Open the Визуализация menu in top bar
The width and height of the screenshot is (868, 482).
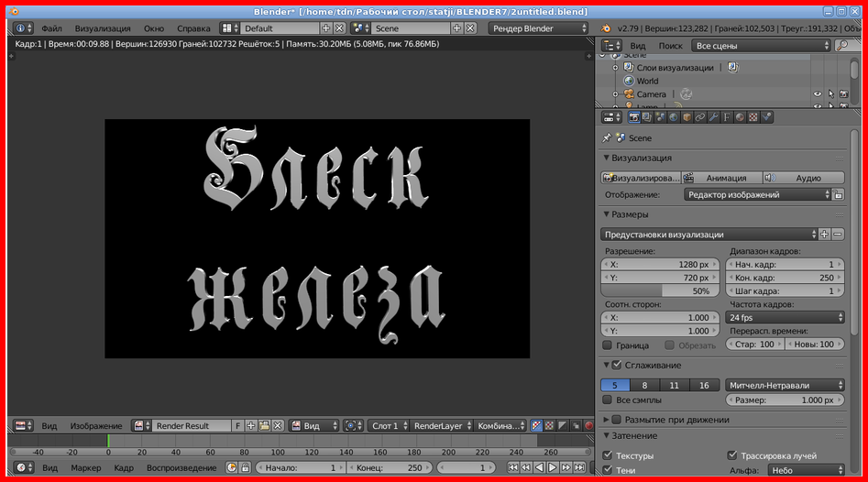tap(103, 28)
